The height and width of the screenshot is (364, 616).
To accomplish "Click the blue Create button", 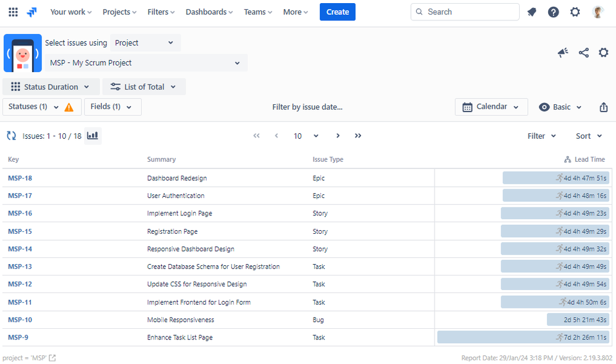I will [x=337, y=12].
